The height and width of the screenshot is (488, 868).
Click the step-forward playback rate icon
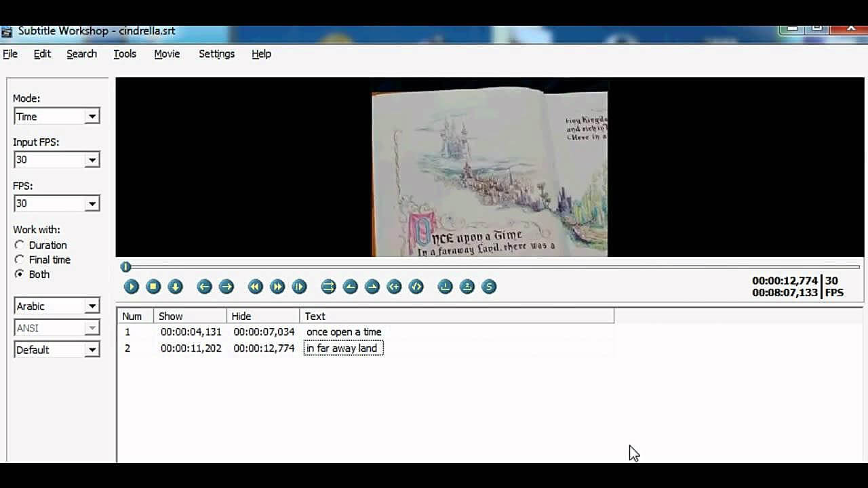click(x=299, y=287)
